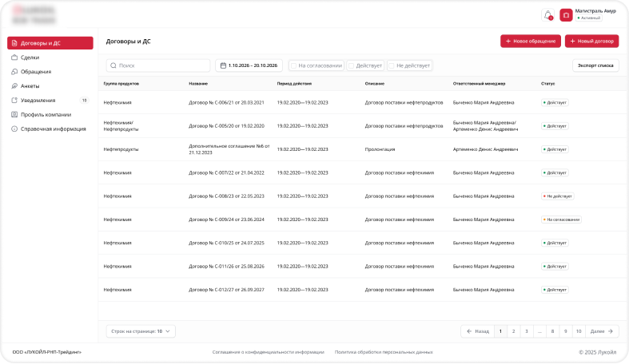Click the Уведомления icon in sidebar
629x364 pixels.
coord(14,101)
